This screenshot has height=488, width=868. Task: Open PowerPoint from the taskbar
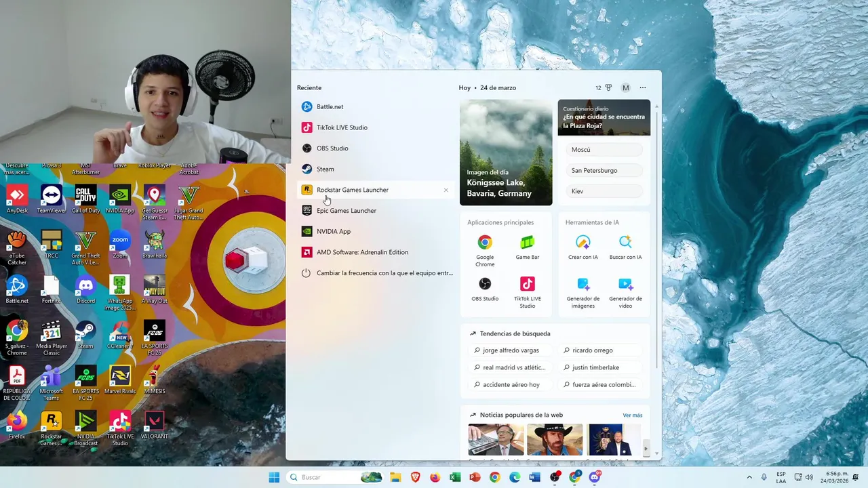point(475,477)
